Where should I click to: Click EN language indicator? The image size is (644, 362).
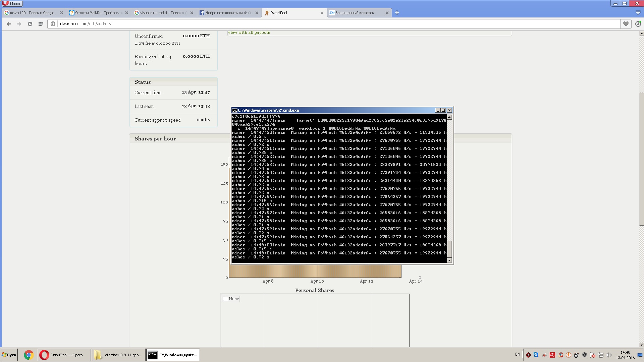coord(518,354)
